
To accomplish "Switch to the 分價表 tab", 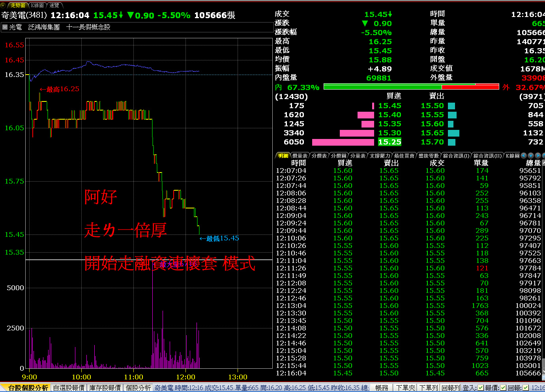I will [x=319, y=156].
